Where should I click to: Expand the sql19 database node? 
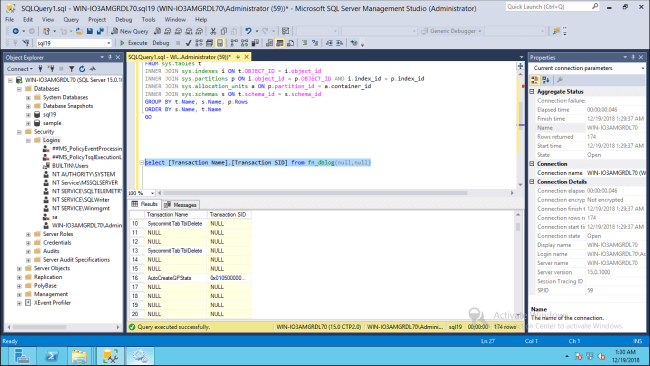point(29,115)
